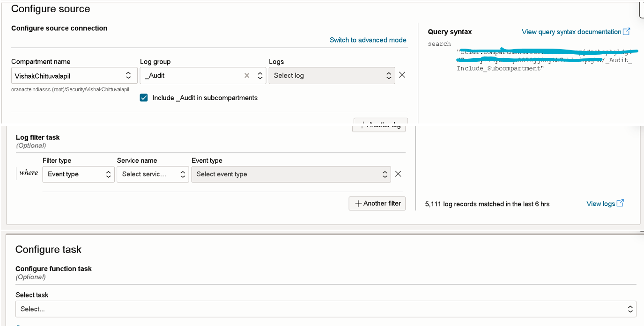Click the Query syntax heading
The image size is (644, 326).
450,32
